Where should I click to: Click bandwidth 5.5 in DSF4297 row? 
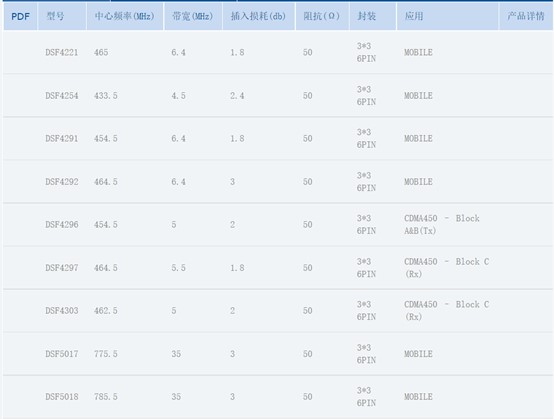pos(178,268)
